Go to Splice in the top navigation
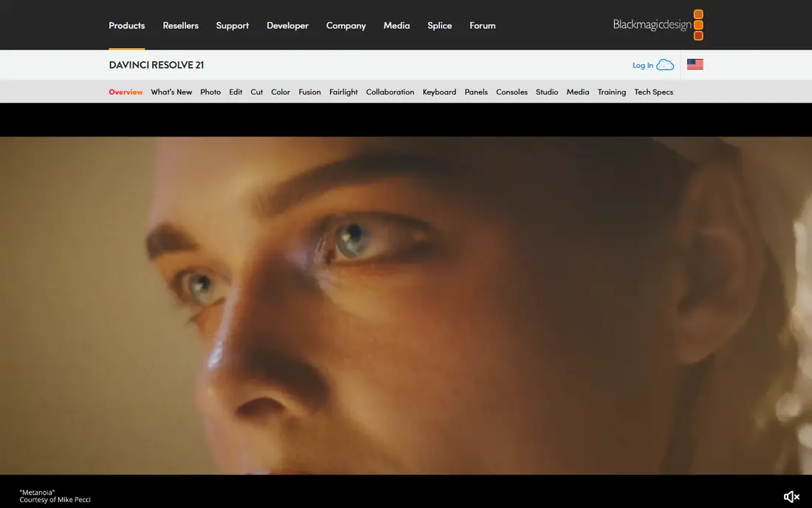 tap(440, 25)
